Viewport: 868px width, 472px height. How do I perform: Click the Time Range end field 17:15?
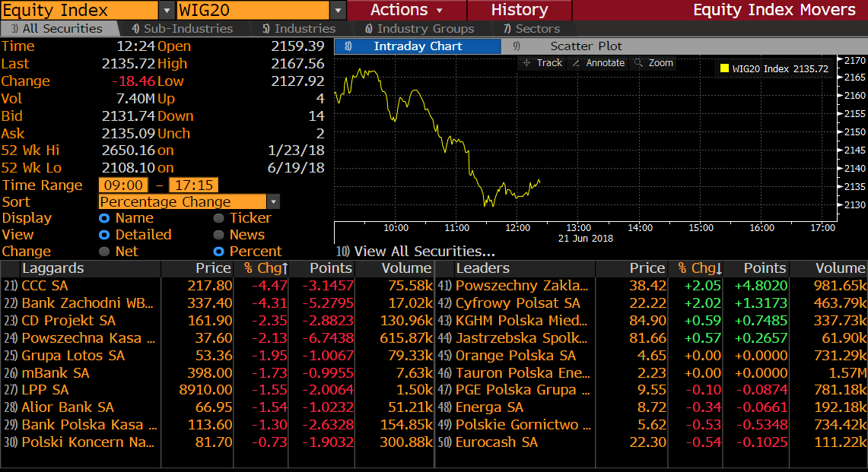click(193, 185)
